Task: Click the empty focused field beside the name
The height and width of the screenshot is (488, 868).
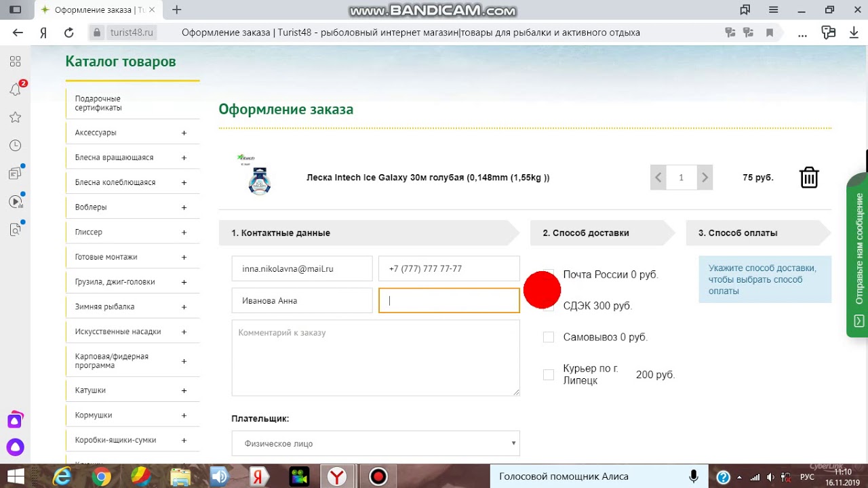Action: 449,300
